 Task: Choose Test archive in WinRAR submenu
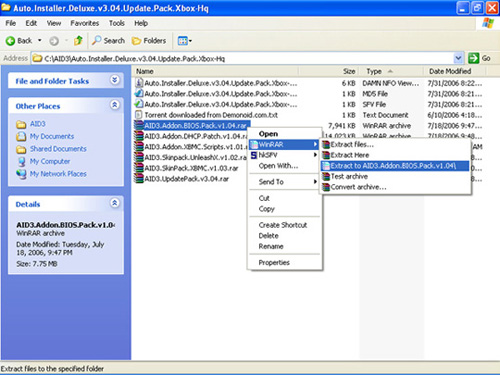(395, 177)
